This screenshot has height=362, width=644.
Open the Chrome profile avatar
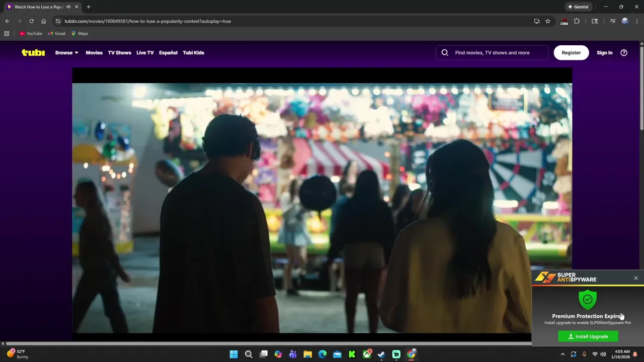[625, 21]
